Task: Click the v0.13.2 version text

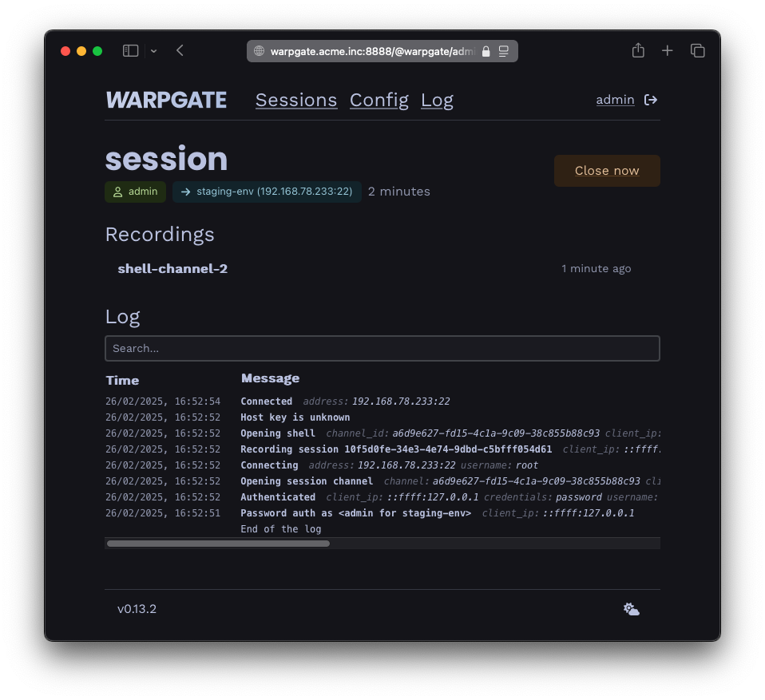Action: click(137, 609)
